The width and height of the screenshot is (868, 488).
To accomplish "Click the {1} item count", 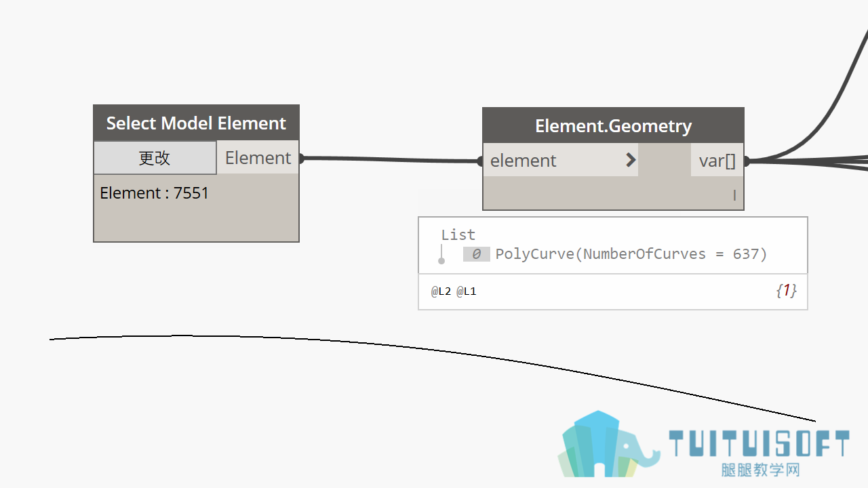I will (x=787, y=291).
